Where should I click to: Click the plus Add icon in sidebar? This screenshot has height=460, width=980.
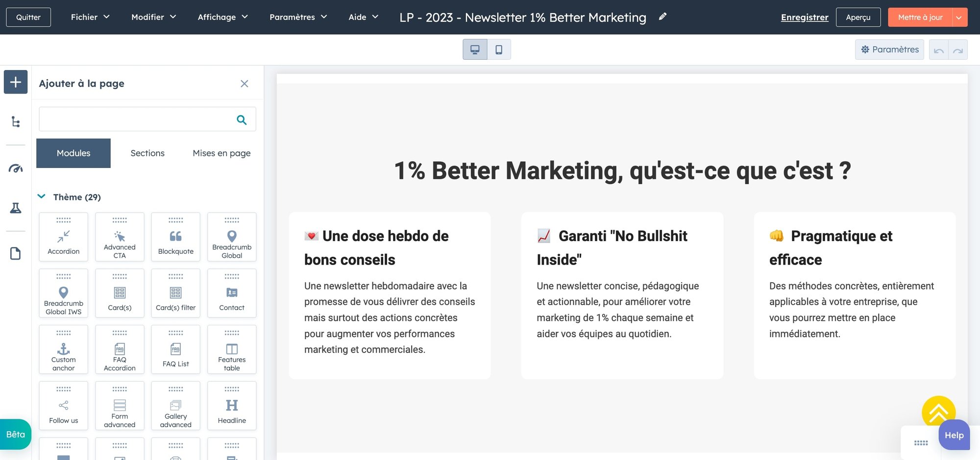click(x=16, y=82)
